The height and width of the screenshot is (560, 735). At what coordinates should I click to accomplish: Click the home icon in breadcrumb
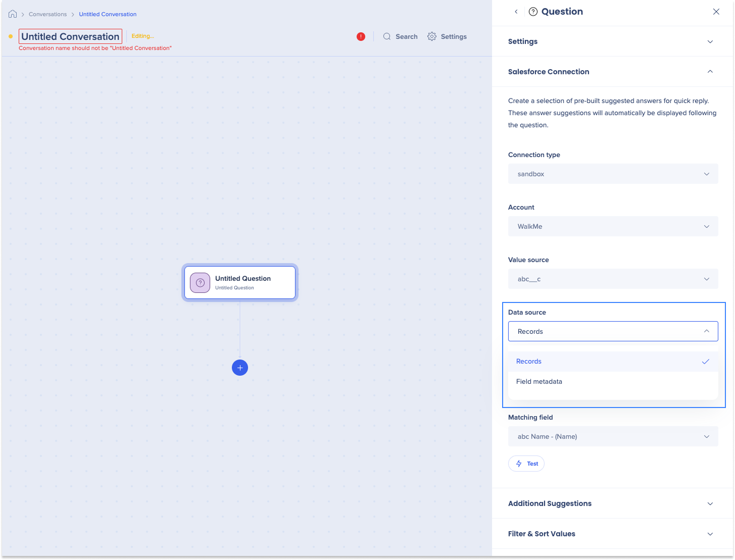tap(13, 14)
